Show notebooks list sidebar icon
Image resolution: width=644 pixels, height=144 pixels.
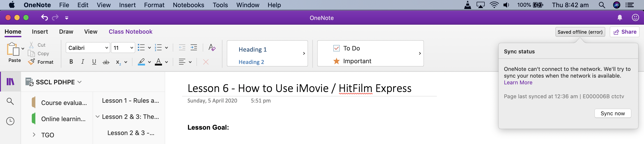pyautogui.click(x=10, y=82)
